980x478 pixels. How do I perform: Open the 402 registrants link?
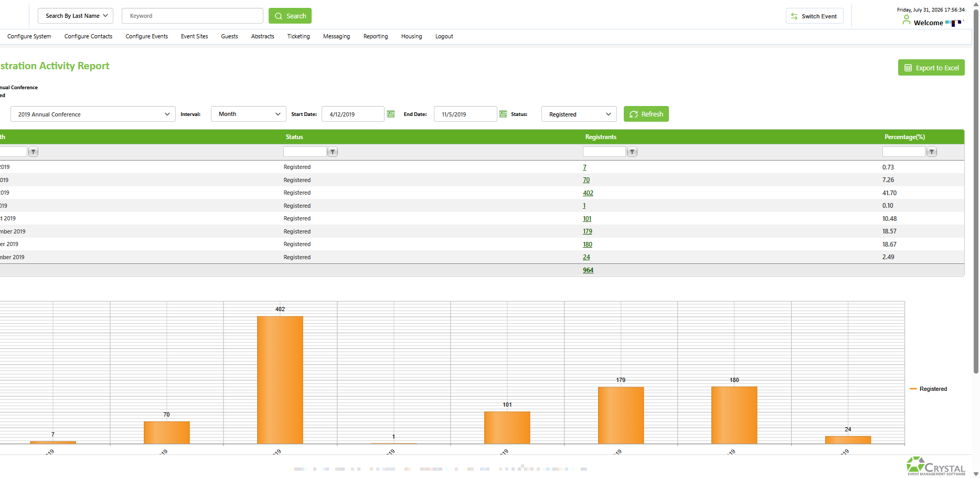pos(588,193)
